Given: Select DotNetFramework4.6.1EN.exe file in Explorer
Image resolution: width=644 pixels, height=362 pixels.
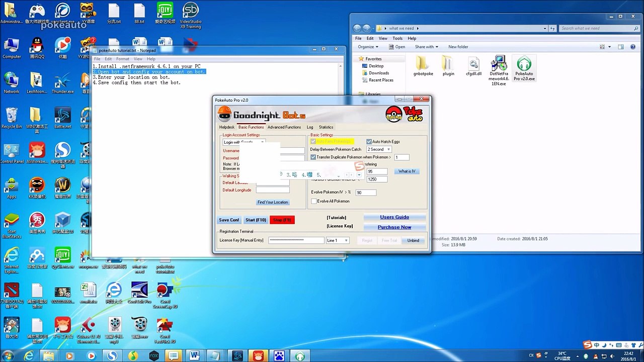Looking at the screenshot, I should [x=499, y=71].
